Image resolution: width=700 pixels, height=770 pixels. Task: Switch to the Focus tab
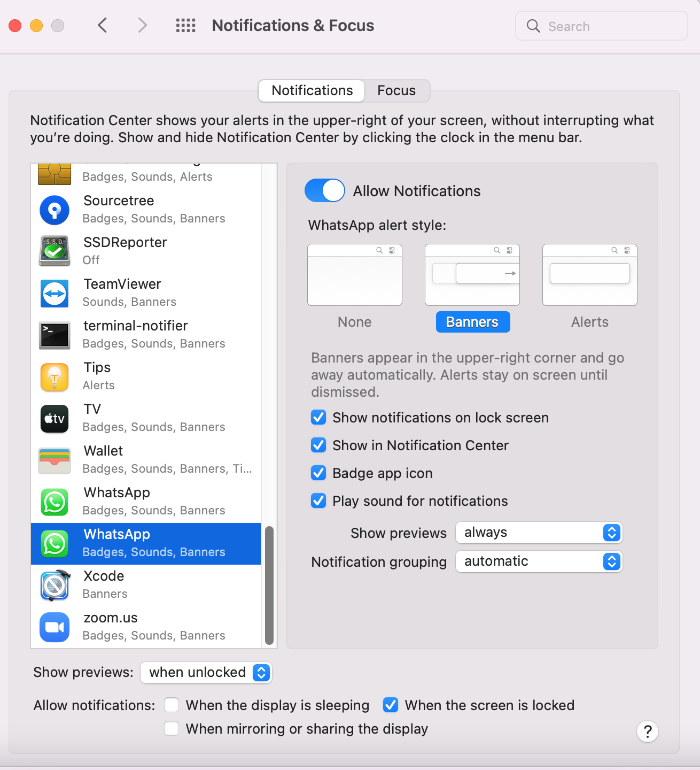tap(396, 90)
